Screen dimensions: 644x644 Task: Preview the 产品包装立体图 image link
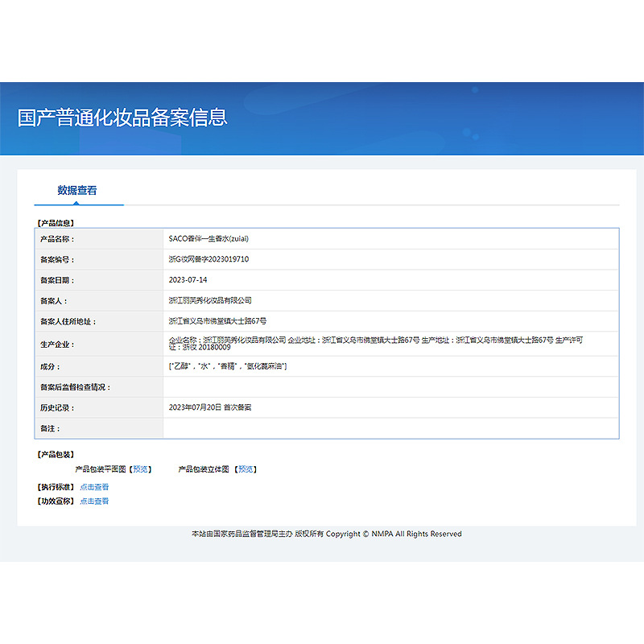pyautogui.click(x=246, y=469)
